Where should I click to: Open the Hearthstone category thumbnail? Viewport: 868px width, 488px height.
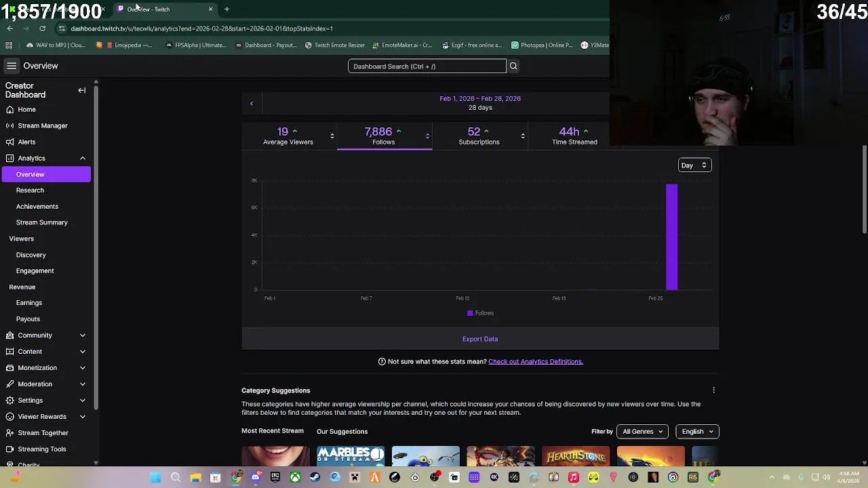576,456
